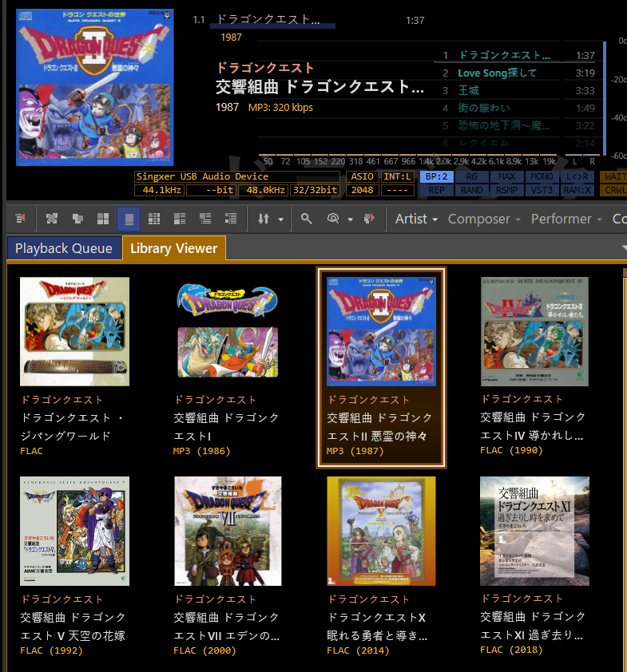Select the first album-art view mode icon
This screenshot has width=627, height=672.
pyautogui.click(x=52, y=219)
